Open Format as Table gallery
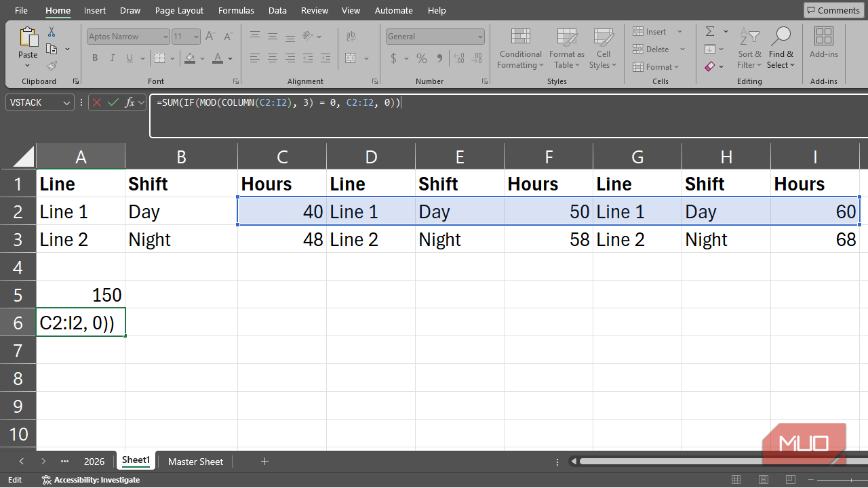Image resolution: width=868 pixels, height=488 pixels. point(567,49)
